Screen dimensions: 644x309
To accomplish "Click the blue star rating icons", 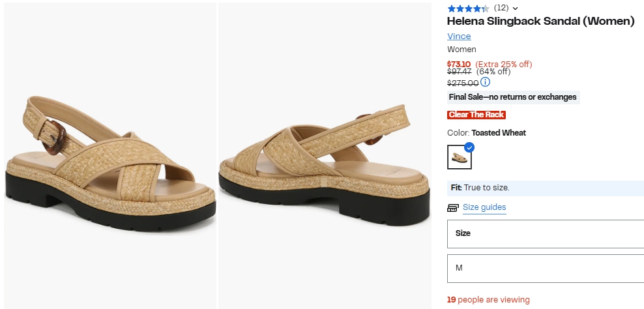I will [x=468, y=8].
